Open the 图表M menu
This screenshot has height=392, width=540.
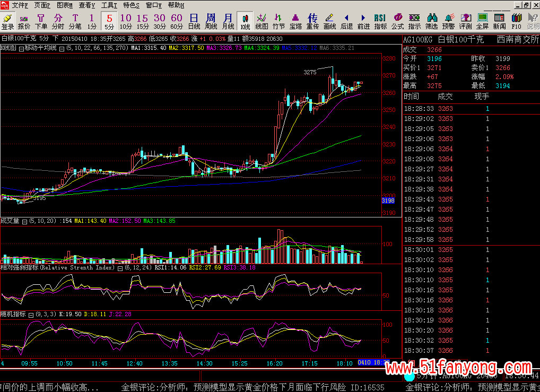click(x=65, y=5)
